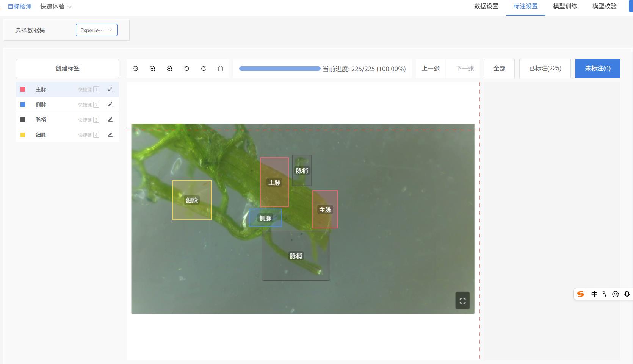Show annotated images via 已标注(225)
Viewport: 633px width, 364px height.
[545, 69]
